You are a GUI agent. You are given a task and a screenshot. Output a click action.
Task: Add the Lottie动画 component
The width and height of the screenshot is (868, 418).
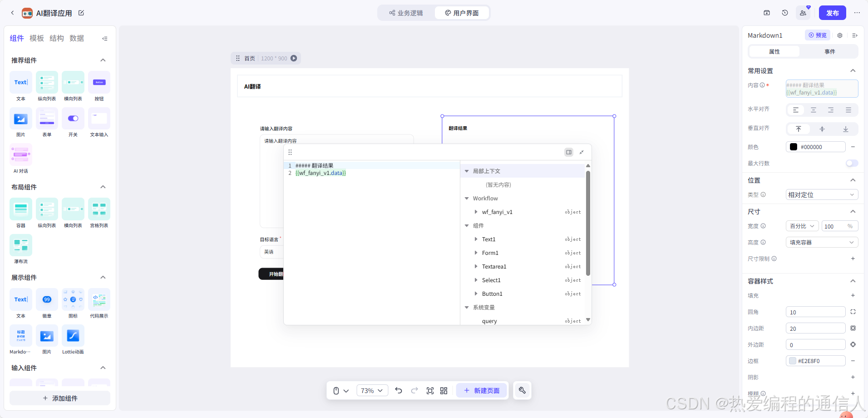click(73, 336)
